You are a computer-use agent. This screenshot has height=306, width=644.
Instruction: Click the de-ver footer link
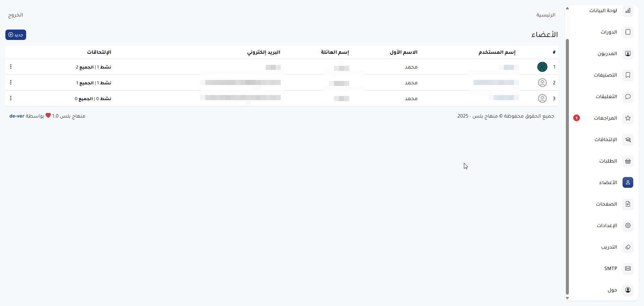pyautogui.click(x=17, y=116)
